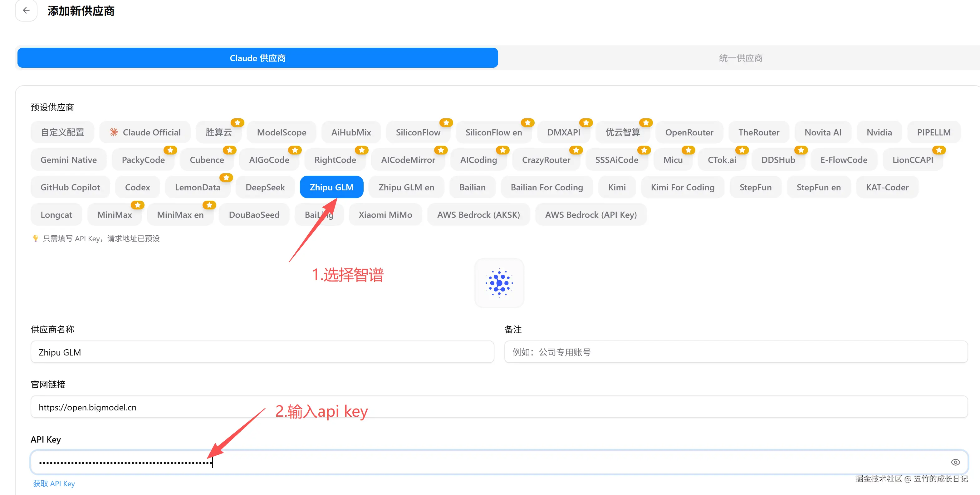The image size is (980, 495).
Task: Select AiHubMix provider
Action: [x=351, y=132]
